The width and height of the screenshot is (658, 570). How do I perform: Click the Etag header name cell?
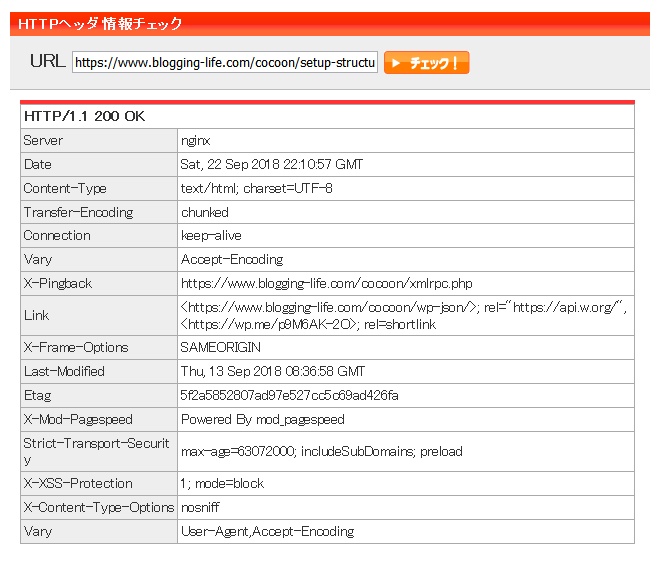(x=99, y=395)
